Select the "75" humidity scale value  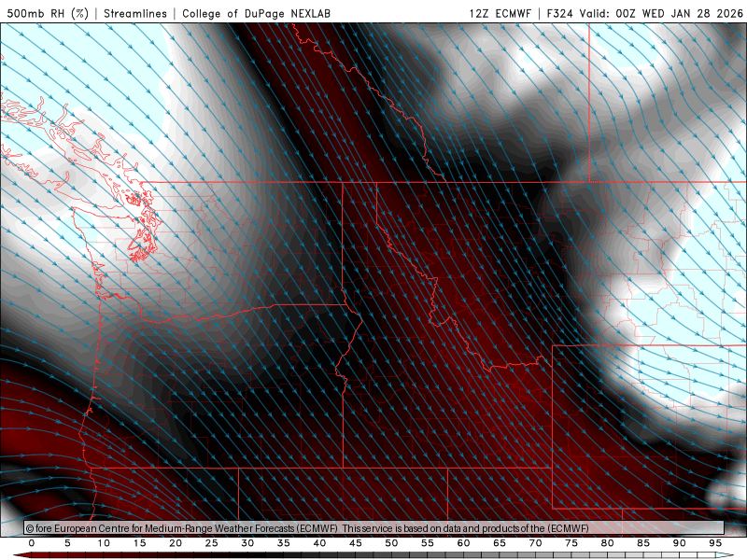click(571, 543)
